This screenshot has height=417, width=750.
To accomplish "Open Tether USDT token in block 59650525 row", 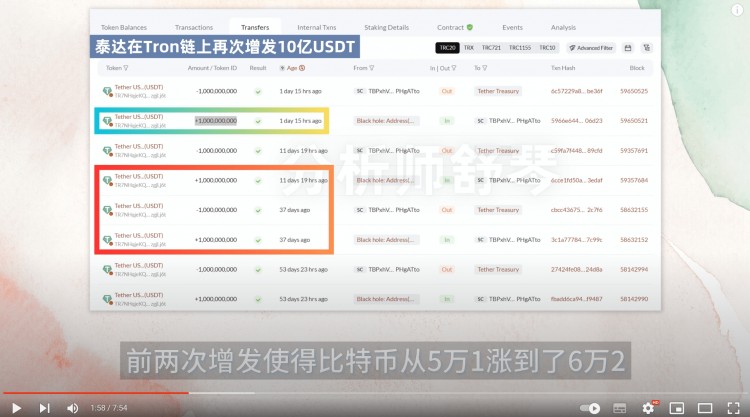I will click(139, 87).
